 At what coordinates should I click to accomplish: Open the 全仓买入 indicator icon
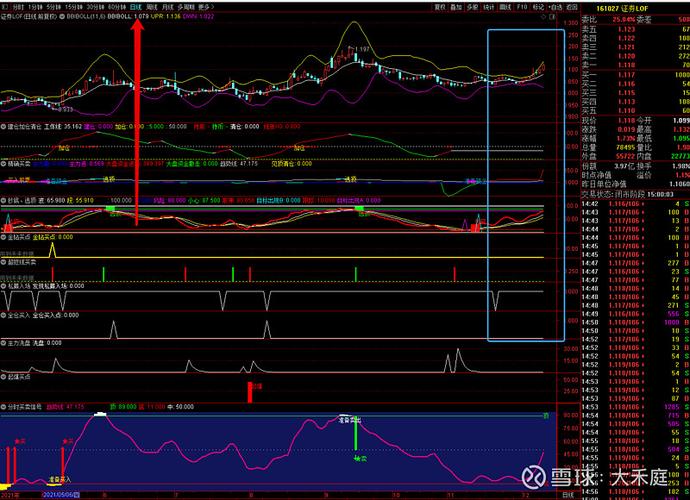[x=4, y=314]
